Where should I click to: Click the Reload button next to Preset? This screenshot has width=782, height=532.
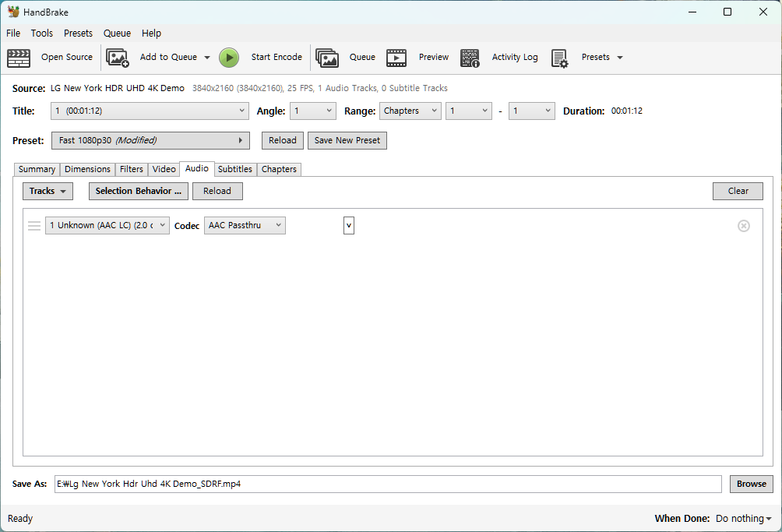click(283, 141)
